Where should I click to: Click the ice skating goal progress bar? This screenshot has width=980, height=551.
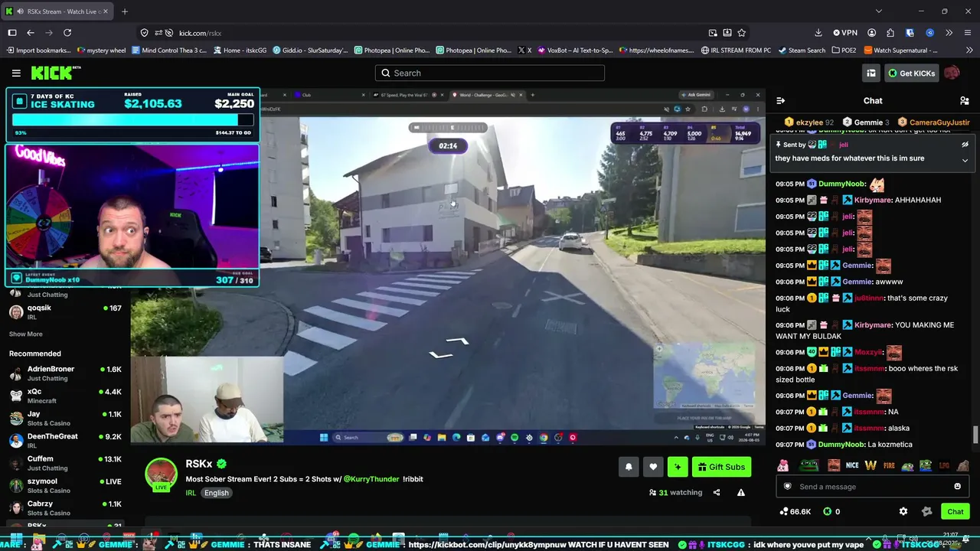point(132,120)
